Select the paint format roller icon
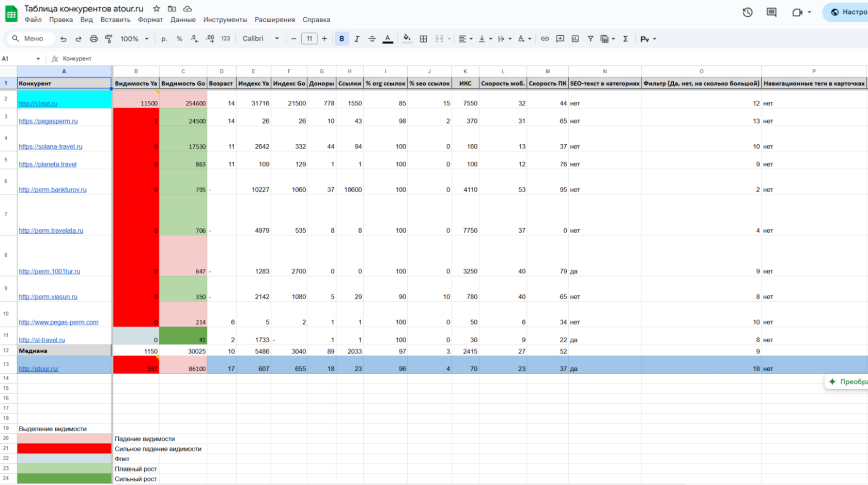 (109, 39)
